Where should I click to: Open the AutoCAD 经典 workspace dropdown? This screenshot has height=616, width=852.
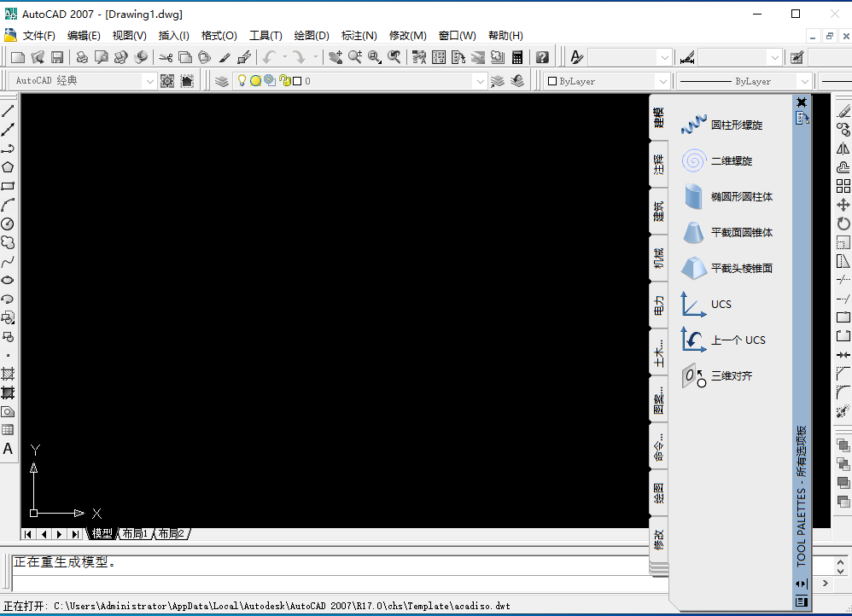click(x=149, y=80)
